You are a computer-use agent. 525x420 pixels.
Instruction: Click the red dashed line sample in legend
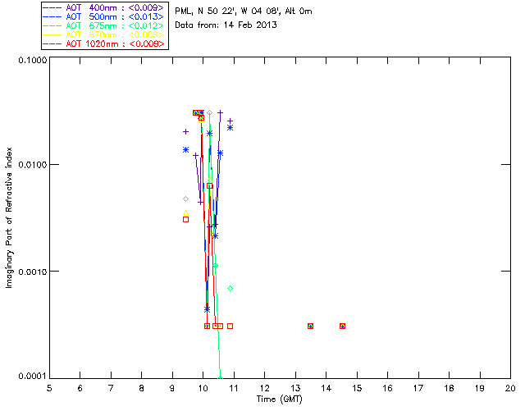(x=52, y=43)
